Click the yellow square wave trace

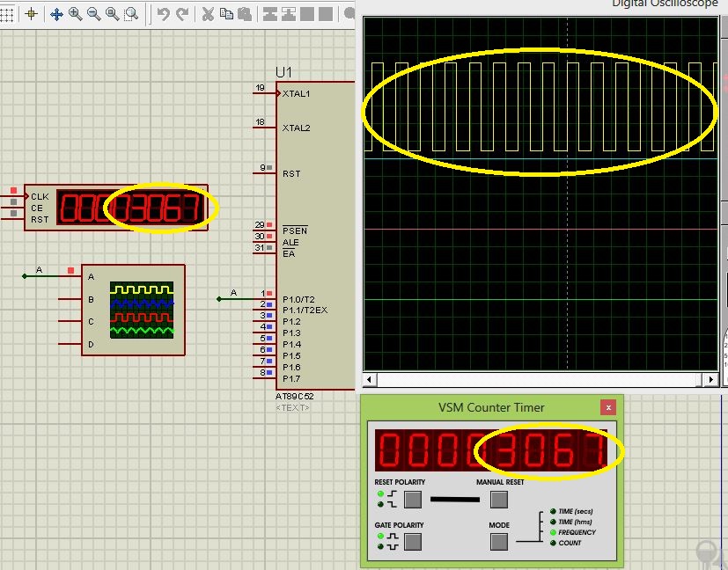click(x=540, y=107)
